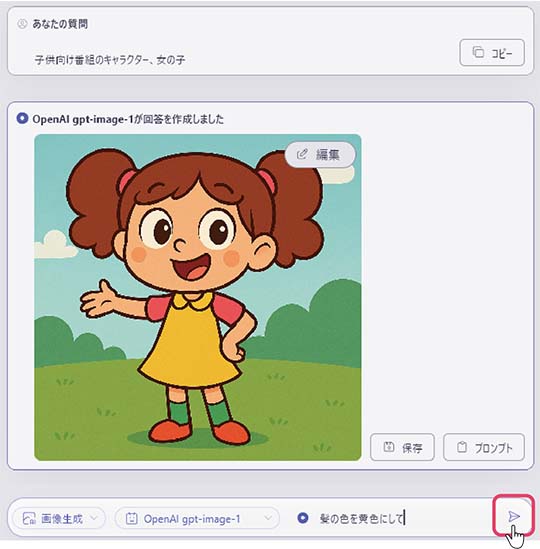Viewport: 540px width, 549px height.
Task: Click the clipboard icon in プロンプト
Action: (x=462, y=447)
